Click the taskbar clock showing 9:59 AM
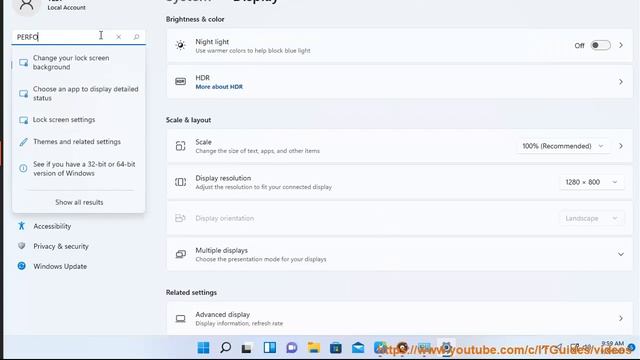This screenshot has width=640, height=360. [612, 344]
